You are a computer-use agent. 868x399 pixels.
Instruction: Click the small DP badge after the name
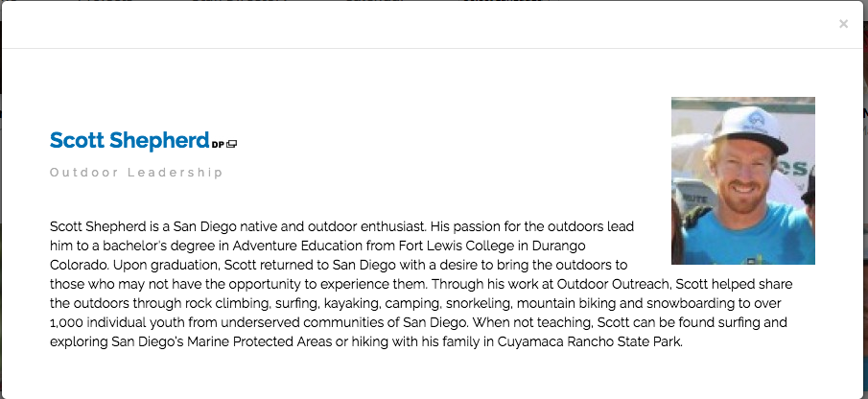tap(218, 144)
